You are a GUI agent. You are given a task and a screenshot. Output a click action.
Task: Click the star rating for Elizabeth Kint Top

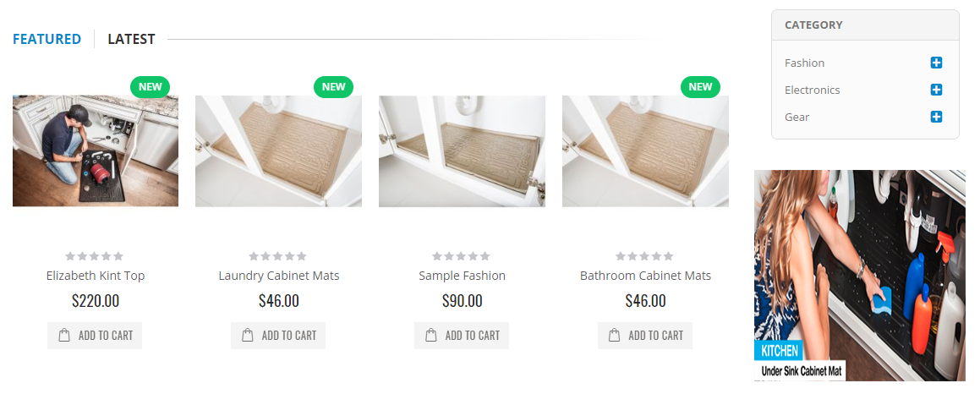[95, 256]
